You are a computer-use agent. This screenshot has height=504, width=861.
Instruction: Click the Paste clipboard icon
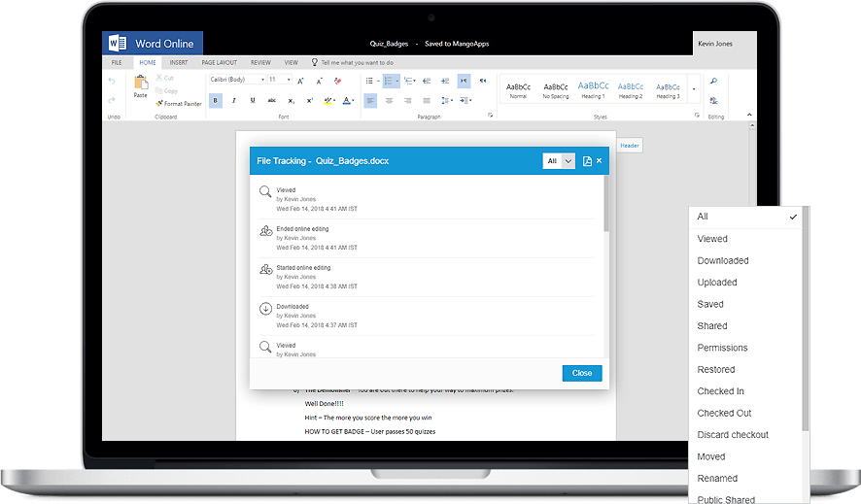point(141,83)
